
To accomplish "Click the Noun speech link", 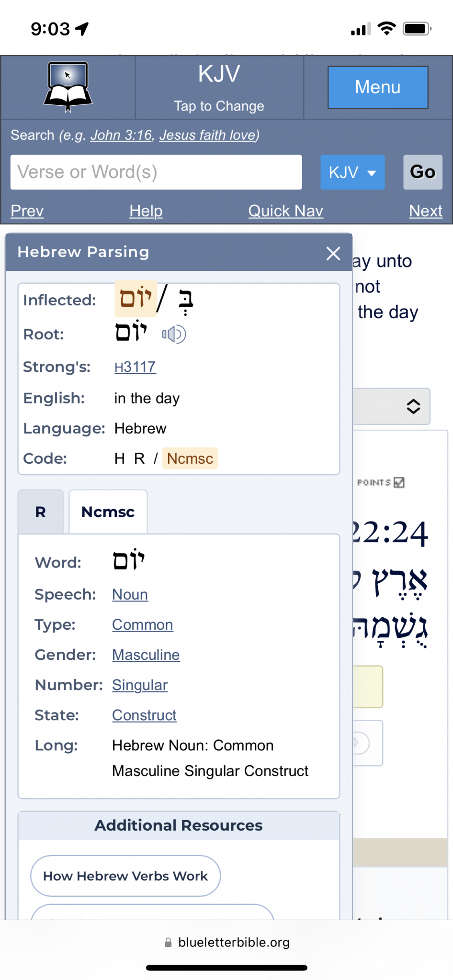I will [130, 594].
